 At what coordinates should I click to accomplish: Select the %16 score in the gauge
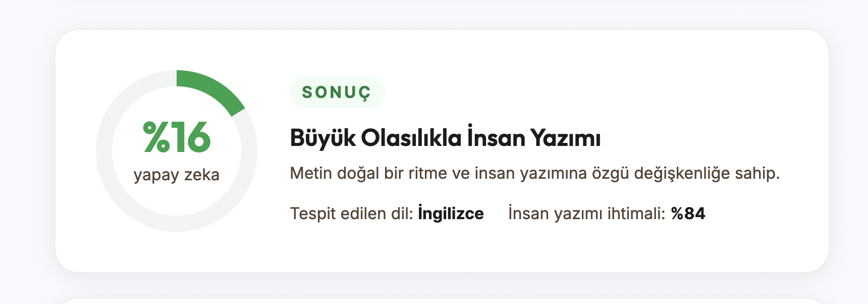coord(177,137)
